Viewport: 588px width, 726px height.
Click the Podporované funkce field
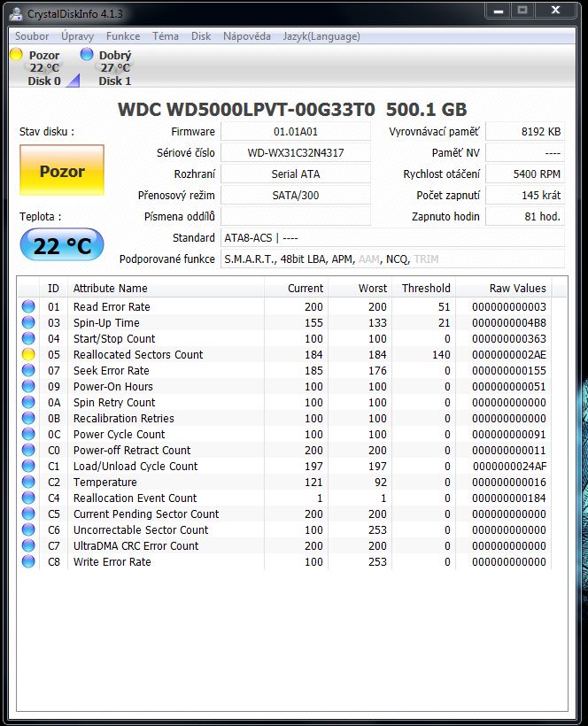392,259
